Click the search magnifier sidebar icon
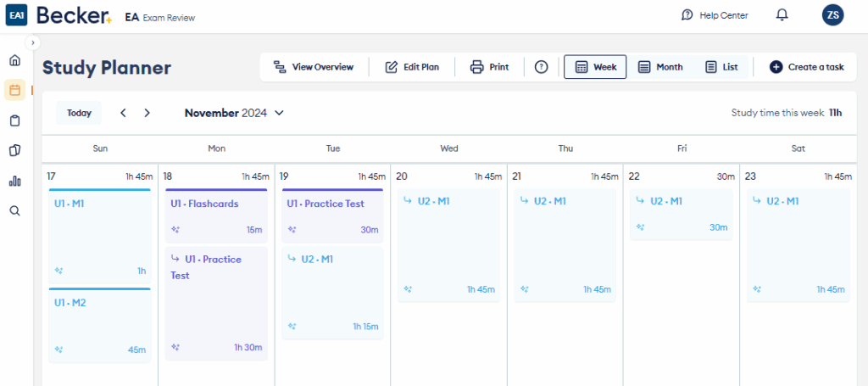Screen dimensions: 868x386 [x=15, y=210]
